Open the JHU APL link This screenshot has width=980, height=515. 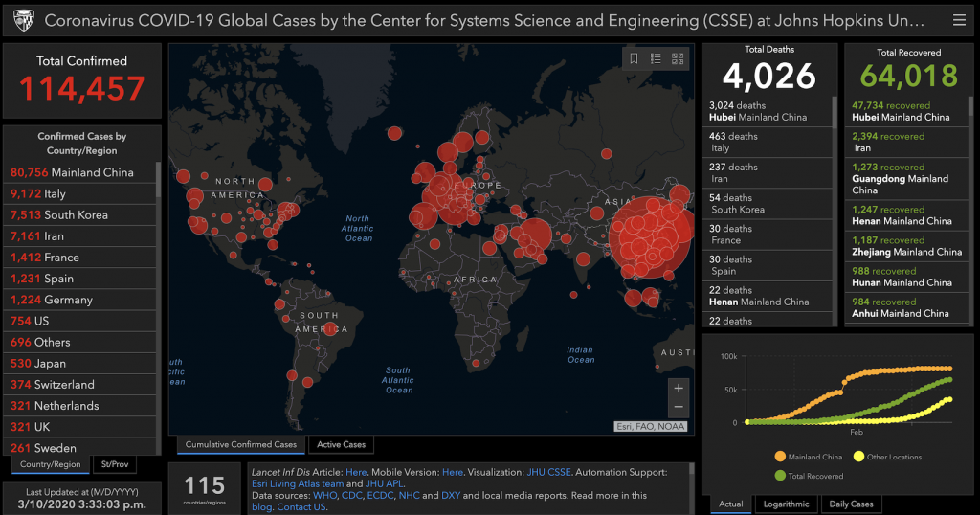point(384,483)
